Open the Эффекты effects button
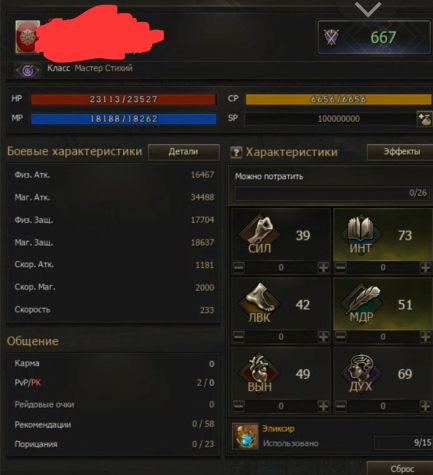This screenshot has width=433, height=475. pyautogui.click(x=400, y=152)
